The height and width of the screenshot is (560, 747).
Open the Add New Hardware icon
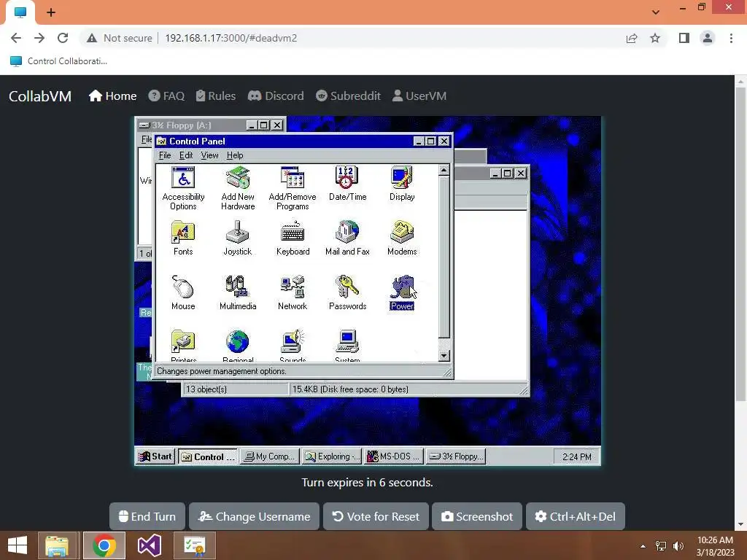(238, 189)
